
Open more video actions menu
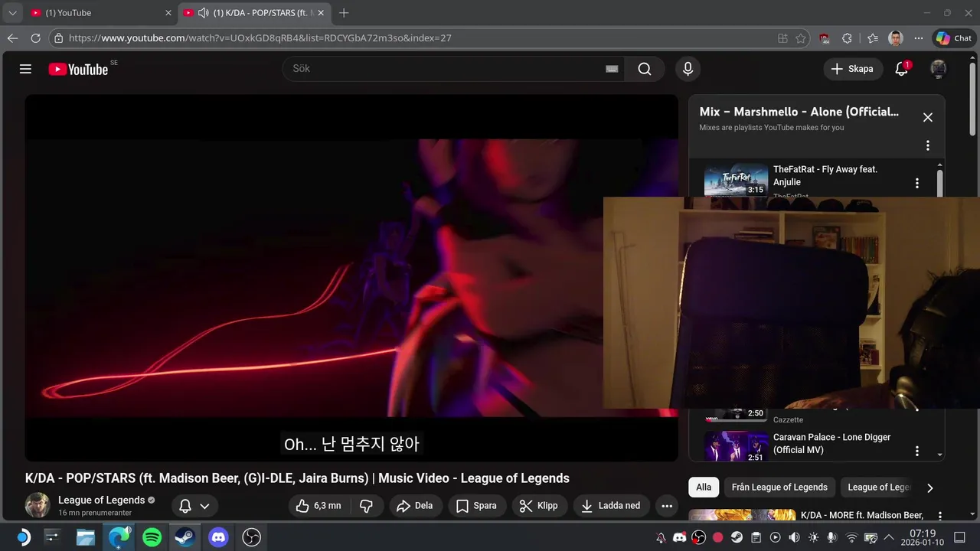[x=667, y=506]
